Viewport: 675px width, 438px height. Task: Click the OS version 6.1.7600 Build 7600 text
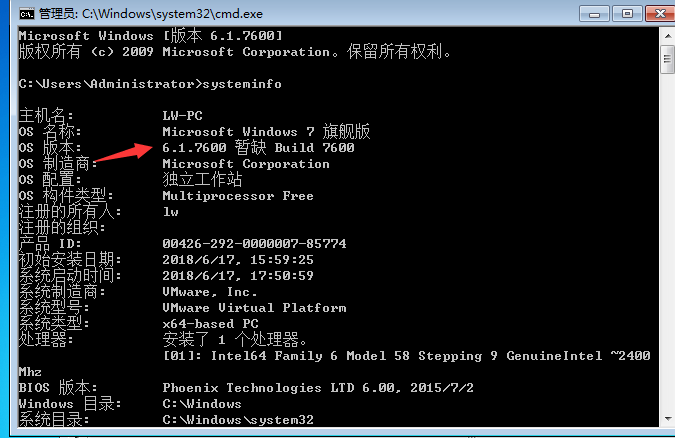[x=258, y=147]
